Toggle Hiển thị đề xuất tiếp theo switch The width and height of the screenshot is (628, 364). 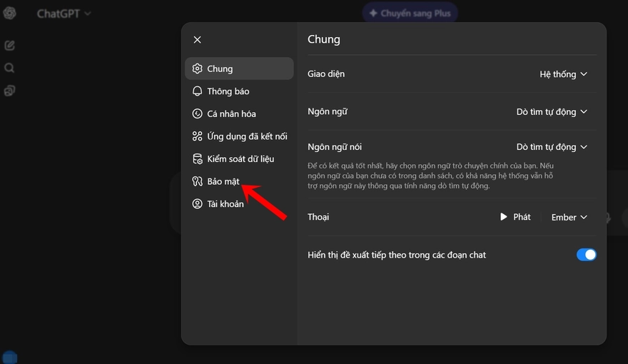tap(586, 255)
